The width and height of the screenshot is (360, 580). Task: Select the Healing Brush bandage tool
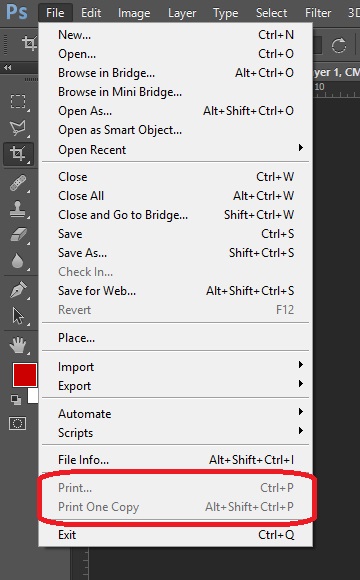(18, 183)
